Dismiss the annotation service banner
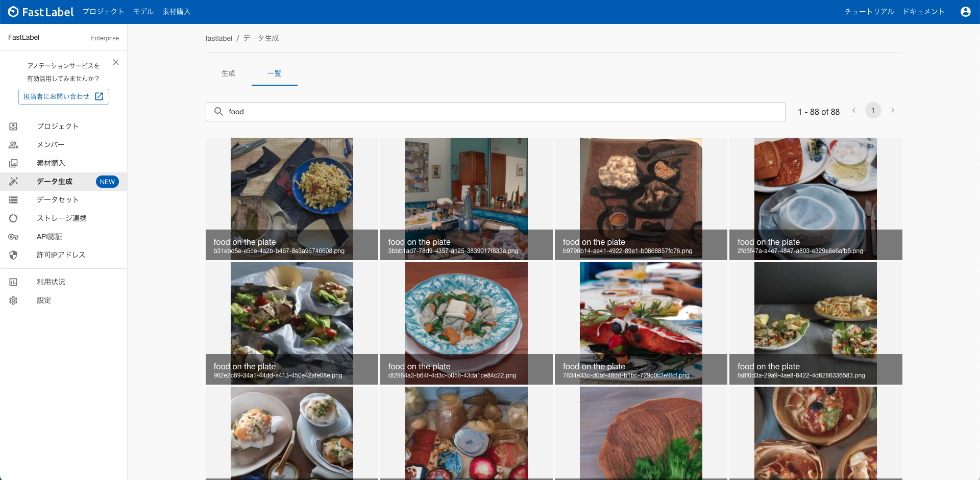This screenshot has width=980, height=480. [116, 62]
